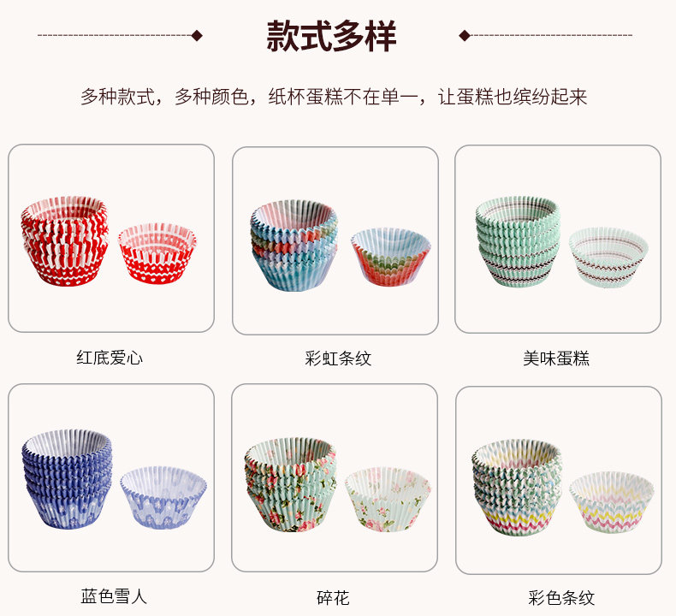
Task: Click the 彩虹条纹 label text
Action: pos(338,358)
